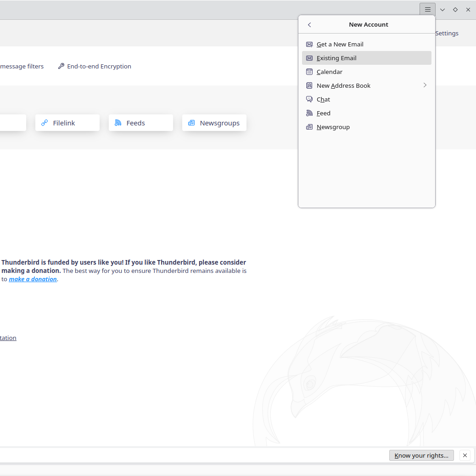Click the Filelink chain icon
The height and width of the screenshot is (476, 476).
(x=45, y=123)
